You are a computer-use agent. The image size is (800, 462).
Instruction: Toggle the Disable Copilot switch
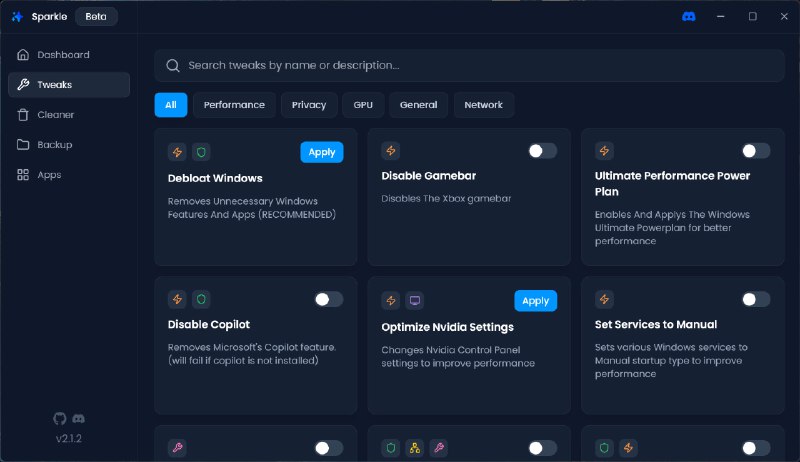[x=328, y=299]
